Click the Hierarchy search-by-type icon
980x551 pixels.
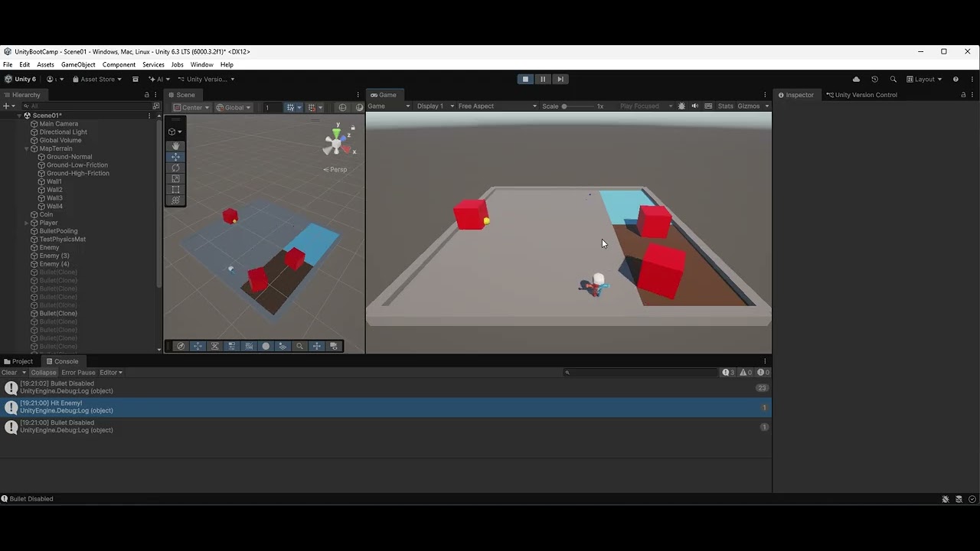tap(156, 106)
